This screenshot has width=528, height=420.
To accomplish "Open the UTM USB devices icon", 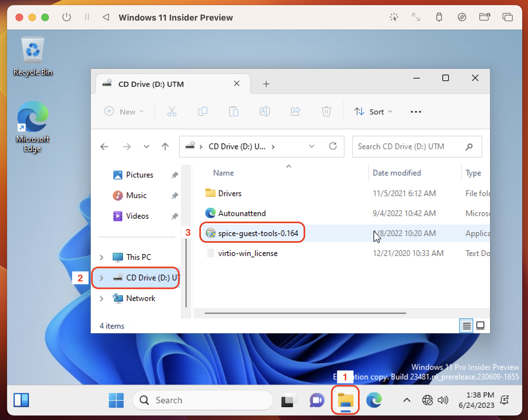I will click(x=439, y=17).
